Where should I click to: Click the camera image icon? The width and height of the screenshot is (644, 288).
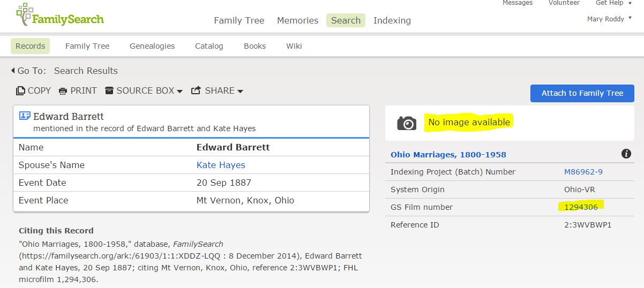[407, 123]
